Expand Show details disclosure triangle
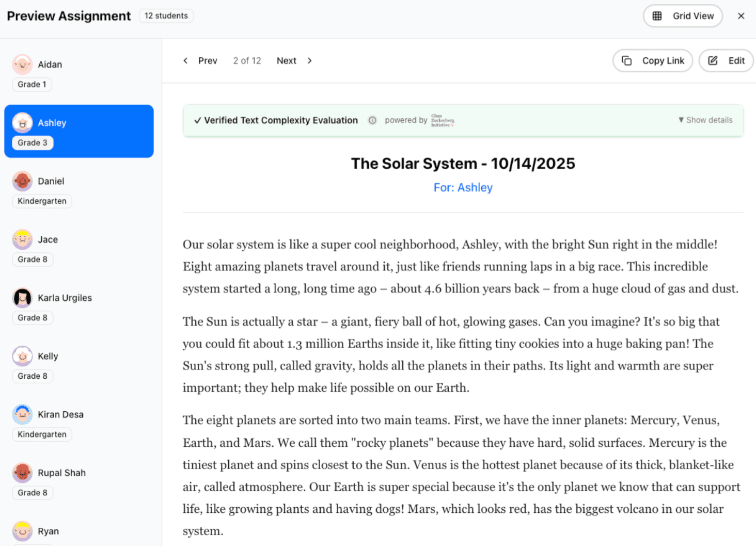The width and height of the screenshot is (756, 550). (681, 120)
